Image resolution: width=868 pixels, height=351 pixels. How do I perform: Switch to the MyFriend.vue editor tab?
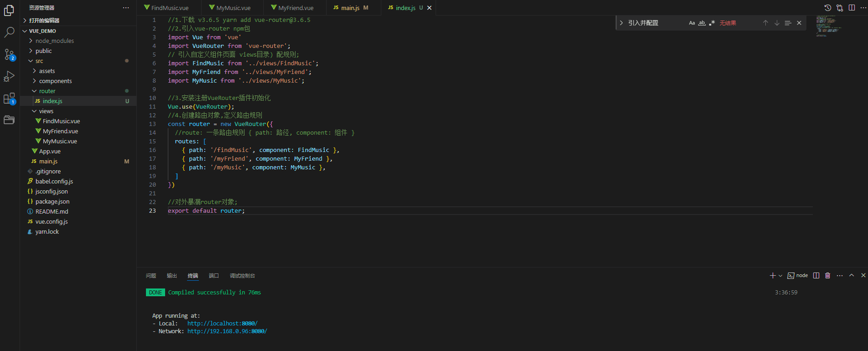[x=296, y=8]
